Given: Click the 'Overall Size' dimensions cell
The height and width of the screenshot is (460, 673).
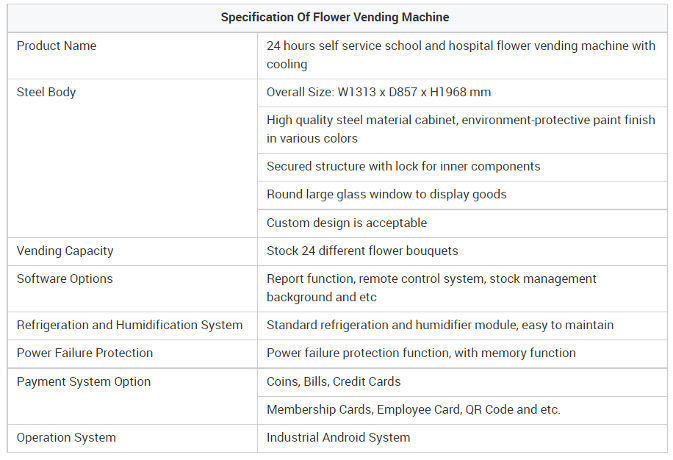Looking at the screenshot, I should [379, 92].
